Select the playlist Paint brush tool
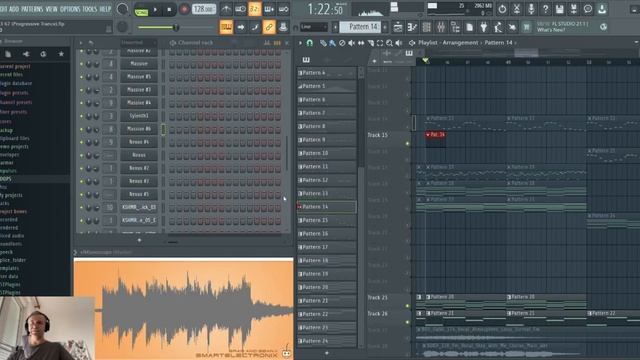This screenshot has height=360, width=640. pyautogui.click(x=333, y=43)
